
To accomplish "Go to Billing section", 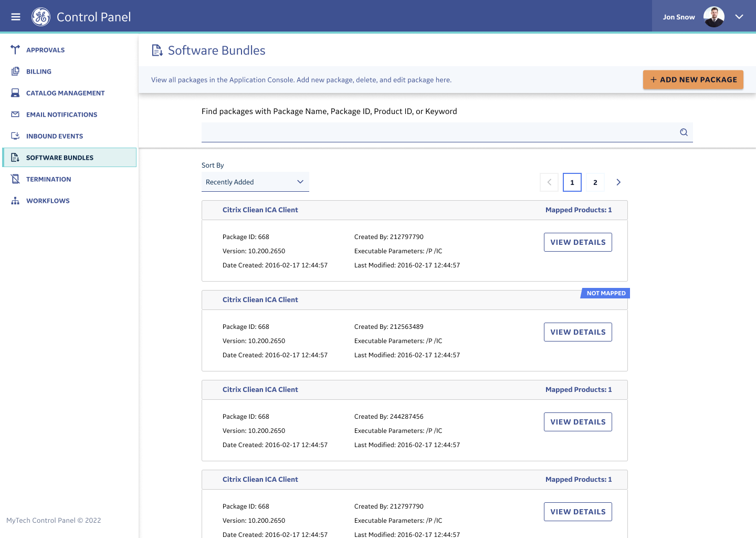I will point(39,71).
